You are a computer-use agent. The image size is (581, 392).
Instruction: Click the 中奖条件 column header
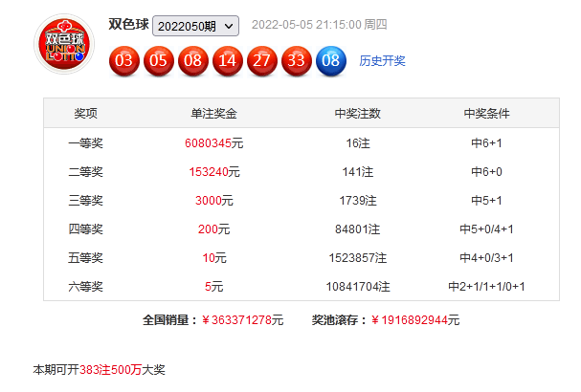486,113
